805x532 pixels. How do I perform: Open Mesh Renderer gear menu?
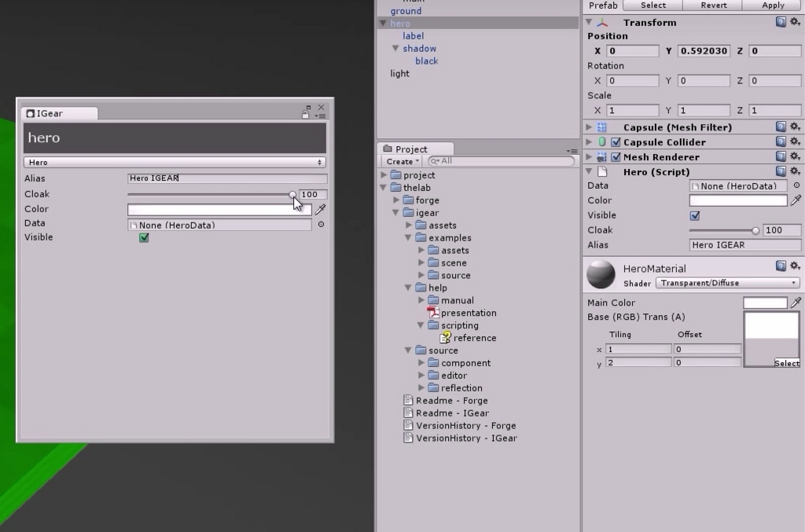pyautogui.click(x=795, y=156)
